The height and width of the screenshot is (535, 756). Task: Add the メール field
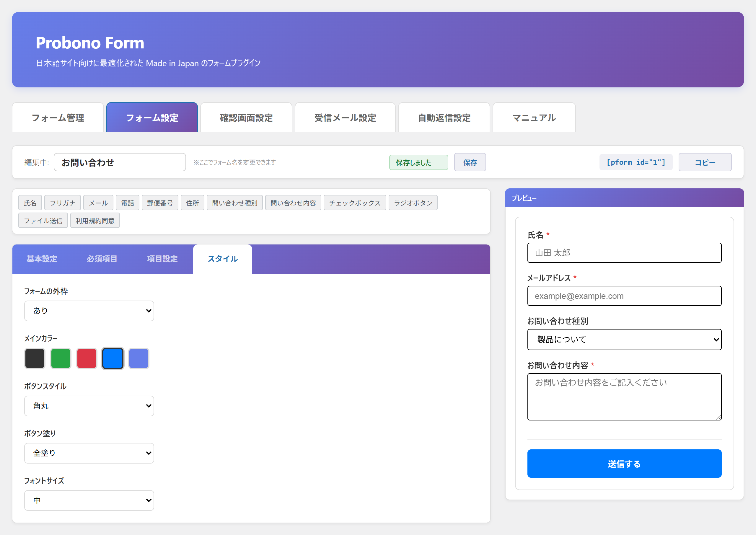tap(98, 203)
